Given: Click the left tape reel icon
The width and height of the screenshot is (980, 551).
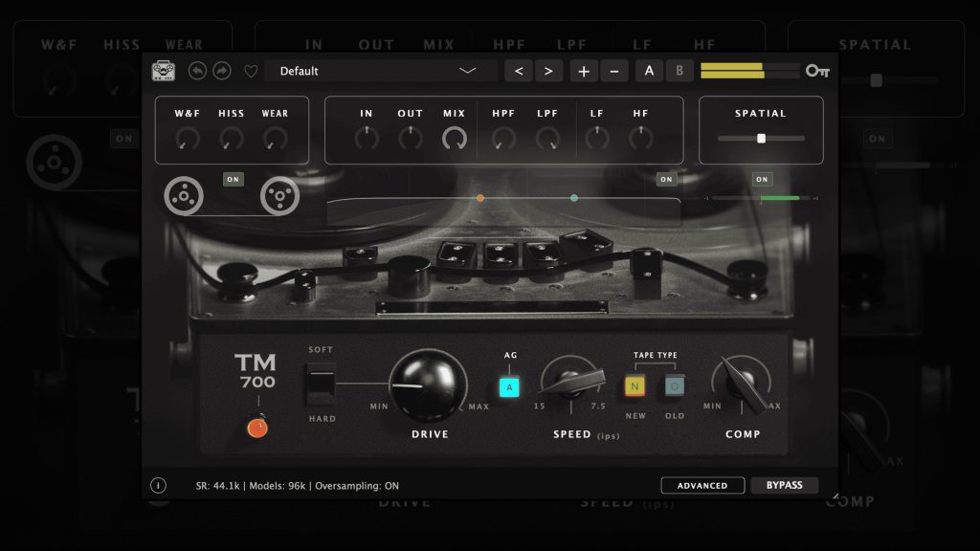Looking at the screenshot, I should (183, 195).
